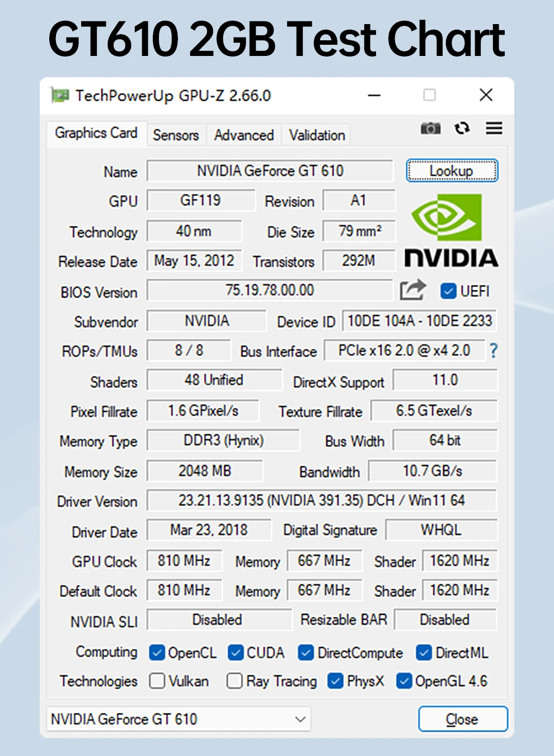Click the Device ID field 10DE 104A
This screenshot has height=756, width=554.
click(420, 321)
